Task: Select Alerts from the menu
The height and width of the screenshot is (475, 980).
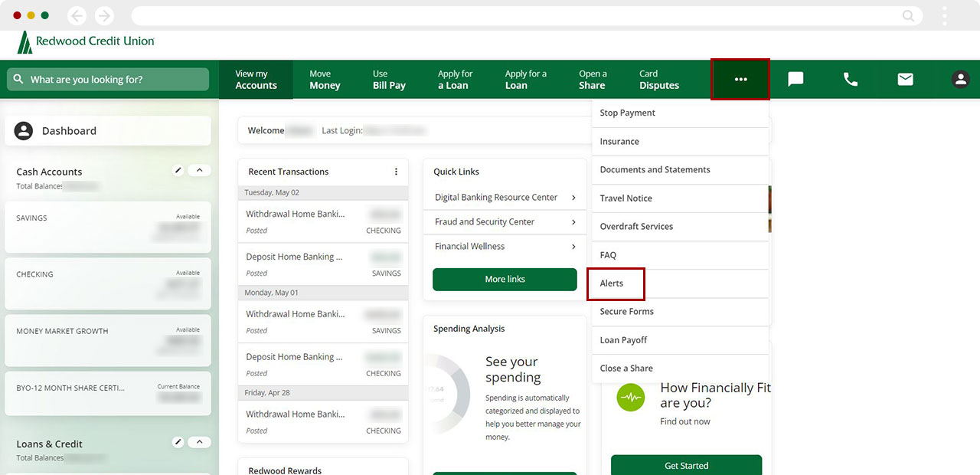Action: click(616, 283)
